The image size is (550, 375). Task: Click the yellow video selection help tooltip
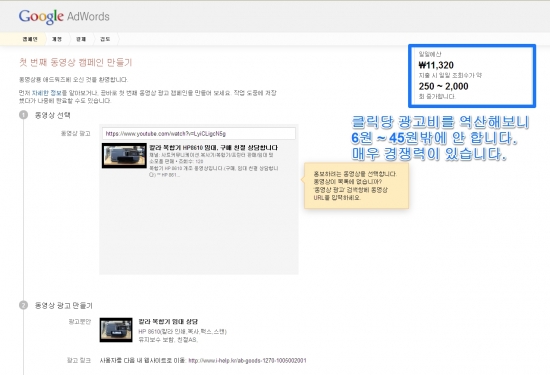coord(356,186)
